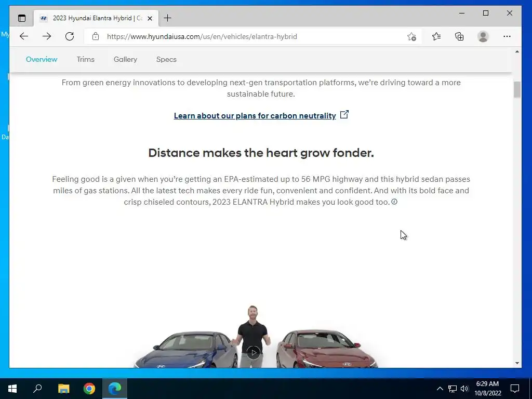Open the tab actions menu icon
The width and height of the screenshot is (532, 399).
(22, 18)
